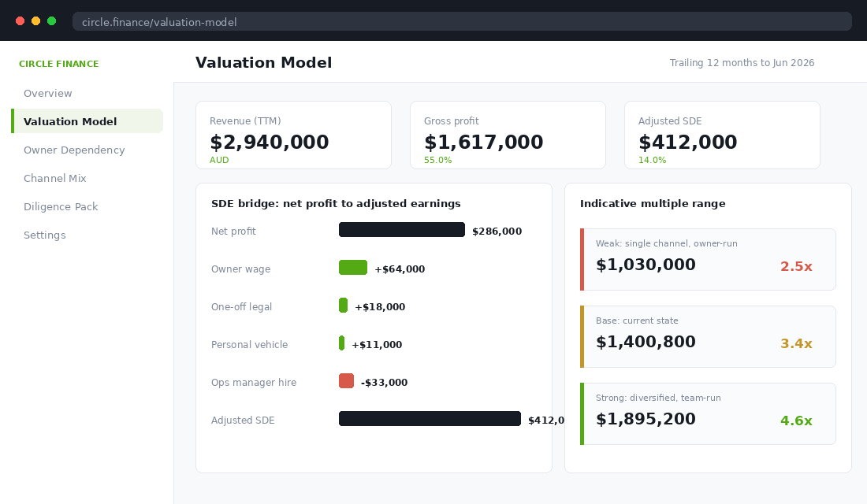Click the 3.4x multiple value
867x504 pixels.
[796, 343]
